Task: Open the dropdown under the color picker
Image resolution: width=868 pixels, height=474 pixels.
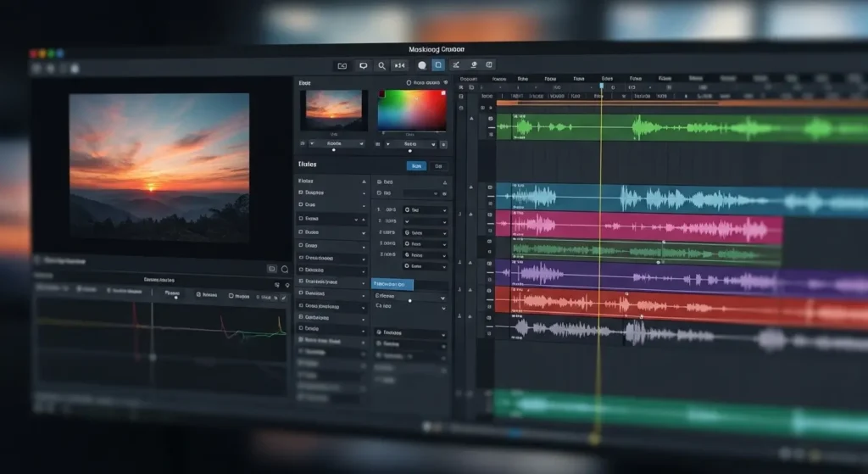Action: click(410, 144)
